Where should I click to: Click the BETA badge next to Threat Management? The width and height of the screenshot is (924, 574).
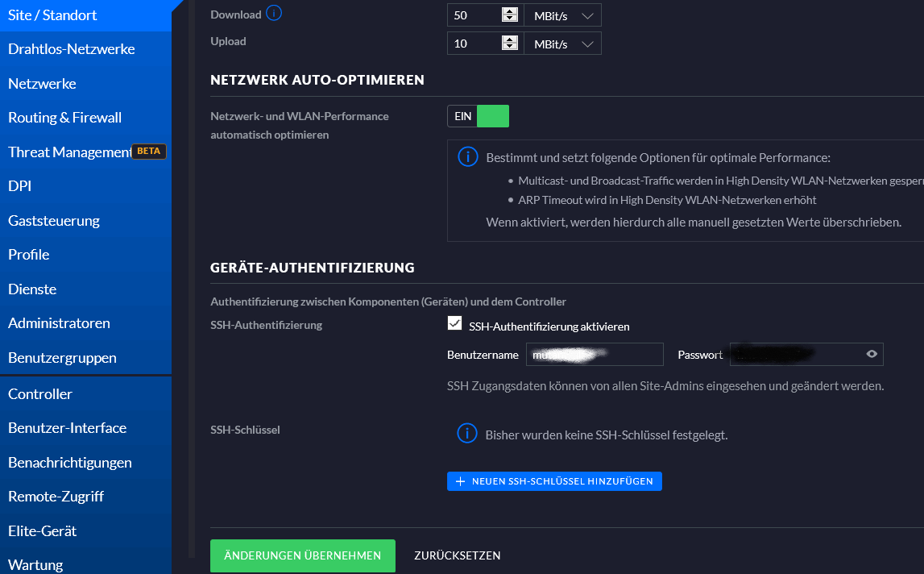(x=149, y=151)
